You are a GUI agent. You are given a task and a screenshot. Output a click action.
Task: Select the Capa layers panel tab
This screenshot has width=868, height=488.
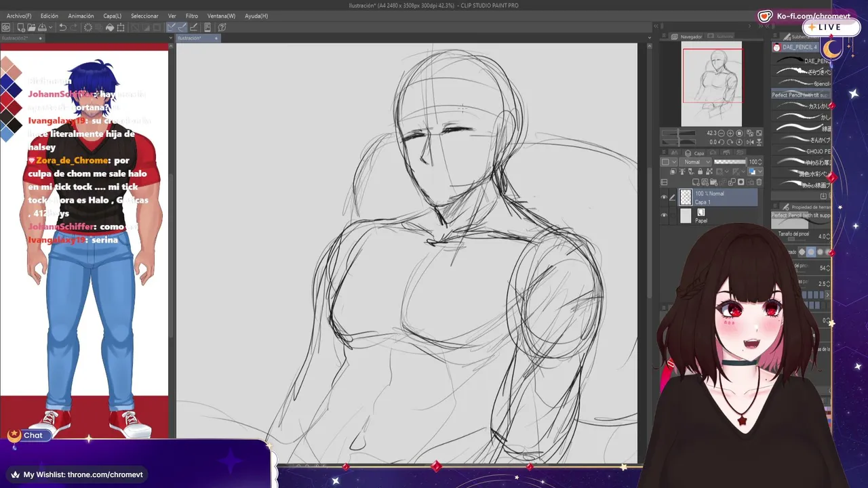pyautogui.click(x=695, y=153)
